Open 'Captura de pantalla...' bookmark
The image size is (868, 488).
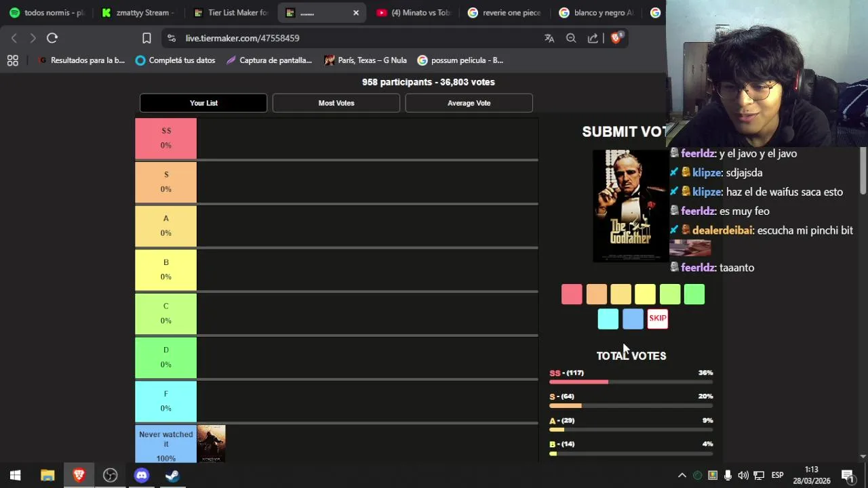269,60
